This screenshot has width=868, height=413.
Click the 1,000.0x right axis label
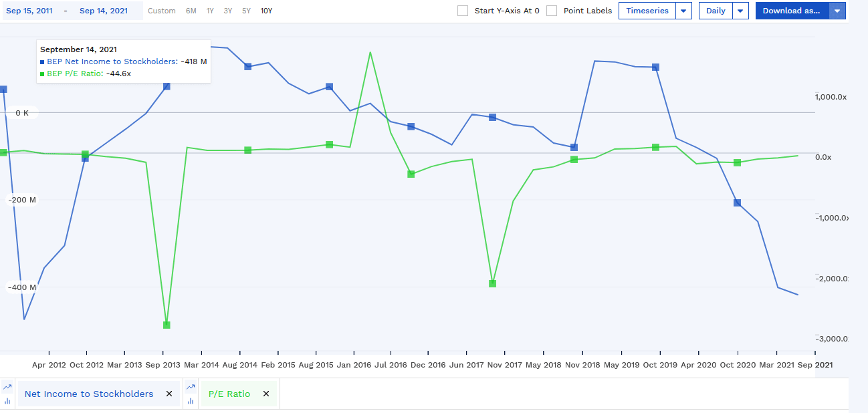pos(831,97)
